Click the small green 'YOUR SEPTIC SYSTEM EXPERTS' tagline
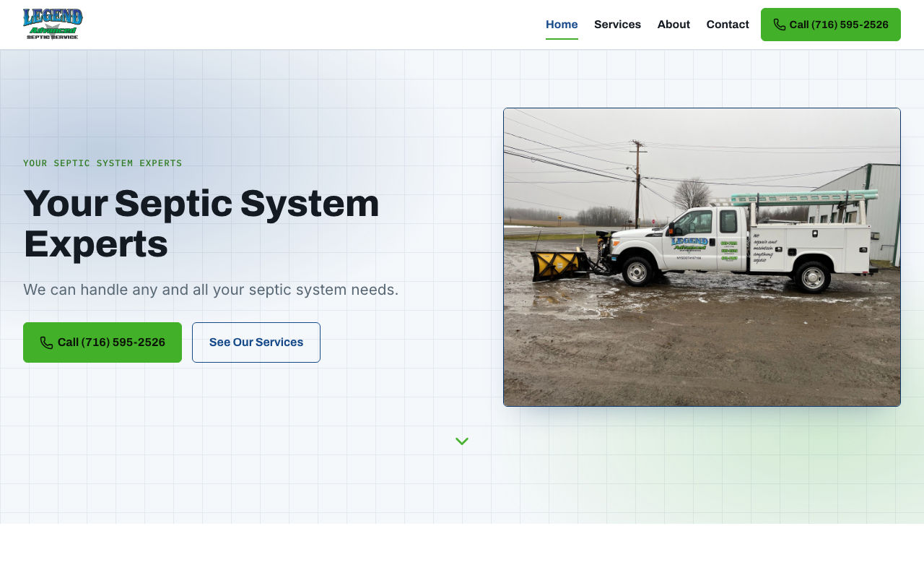Screen dimensions: 924x578 [x=103, y=163]
